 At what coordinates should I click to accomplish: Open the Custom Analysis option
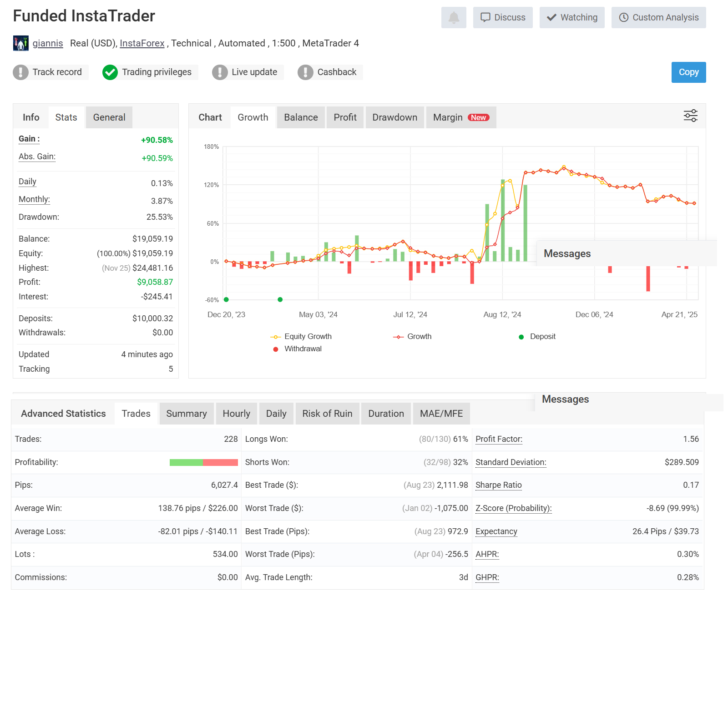(x=658, y=18)
